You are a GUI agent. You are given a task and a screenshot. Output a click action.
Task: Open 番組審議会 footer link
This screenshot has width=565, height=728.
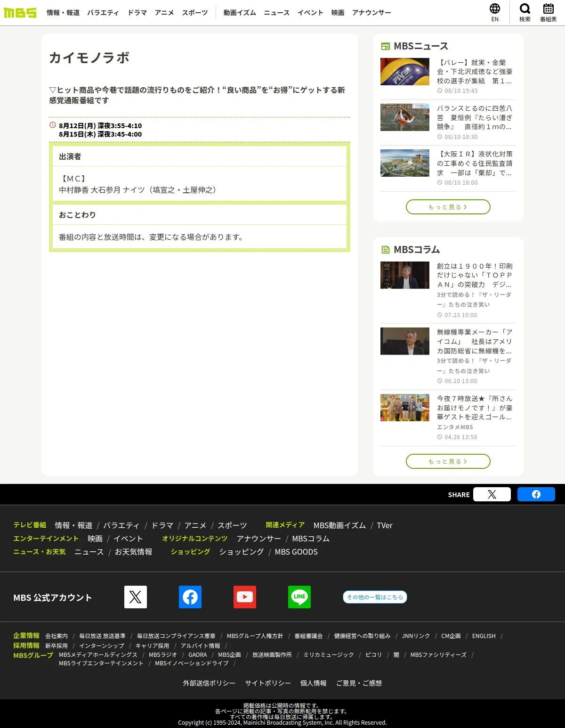pos(308,636)
